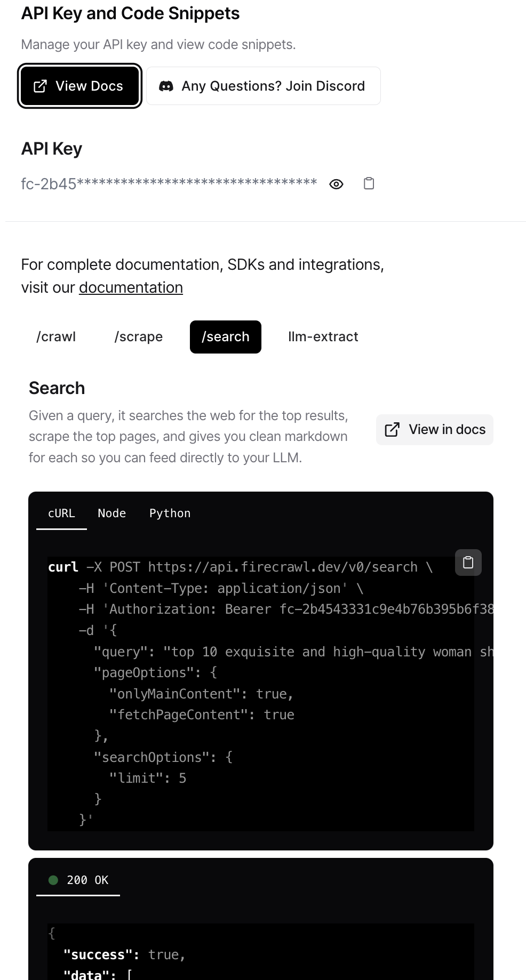The width and height of the screenshot is (526, 980).
Task: Click the masked API key text
Action: click(169, 184)
